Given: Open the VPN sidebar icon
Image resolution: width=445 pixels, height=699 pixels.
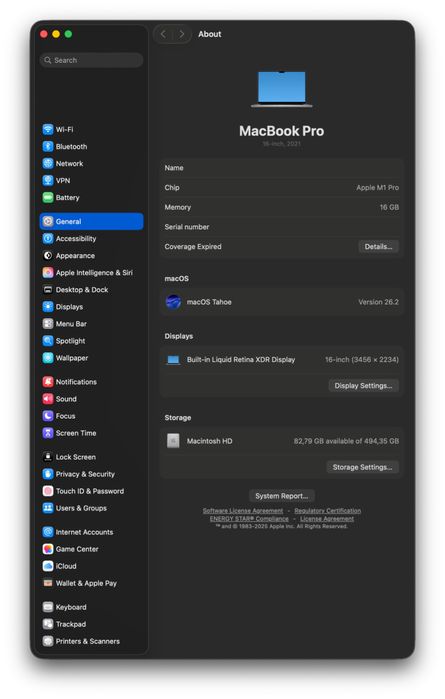Looking at the screenshot, I should pyautogui.click(x=48, y=180).
